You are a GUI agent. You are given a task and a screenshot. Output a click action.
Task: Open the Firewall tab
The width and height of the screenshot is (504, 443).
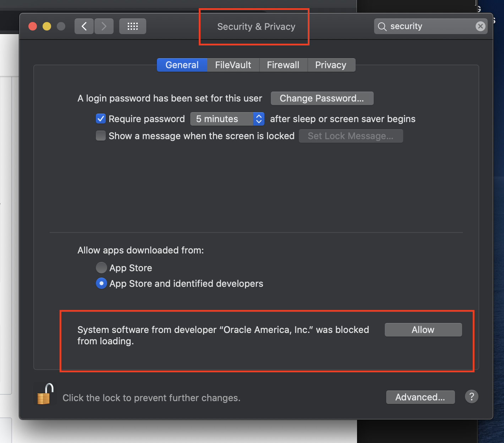tap(283, 65)
